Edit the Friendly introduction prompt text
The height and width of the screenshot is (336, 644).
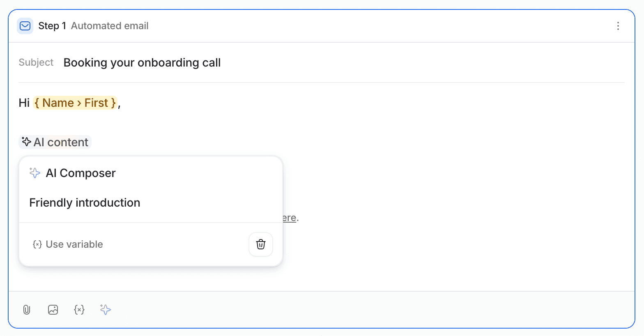(x=85, y=203)
